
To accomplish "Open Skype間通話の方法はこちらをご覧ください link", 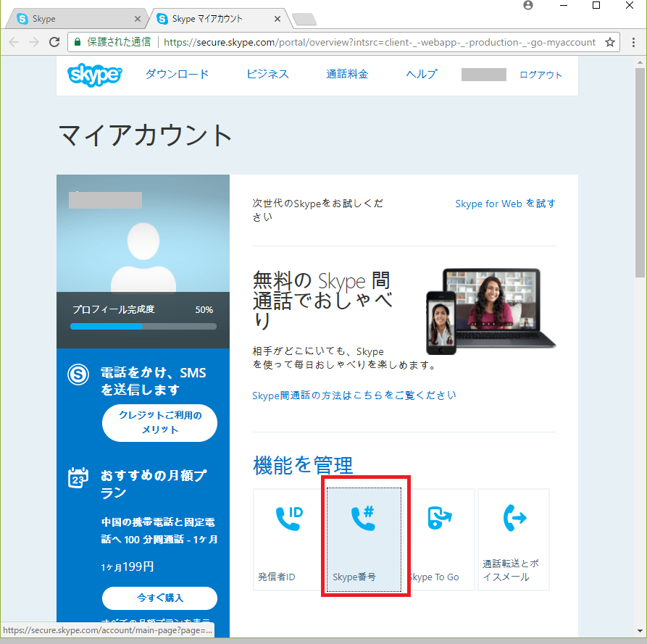I will coord(354,396).
